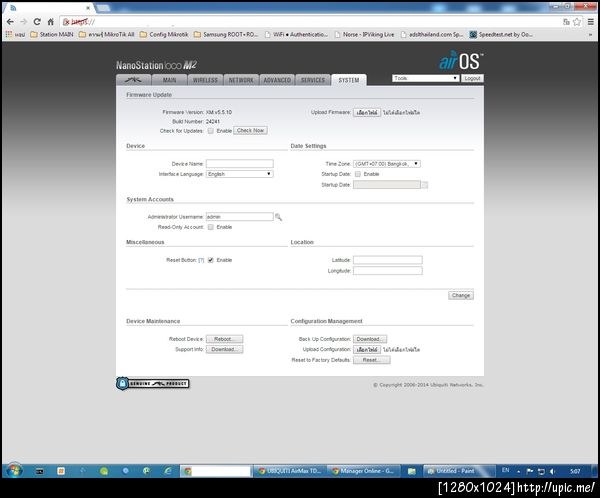Open Samsung ROOT+RO bookmark folder

click(x=226, y=34)
